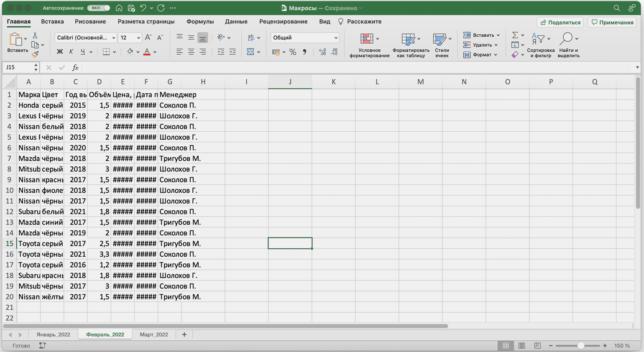Click the Cut scissors icon
Image resolution: width=644 pixels, height=352 pixels.
[35, 36]
